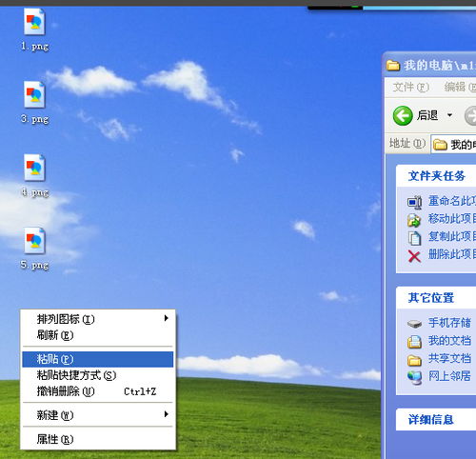Choose 粘贴快捷方式 from the context menu

point(98,375)
